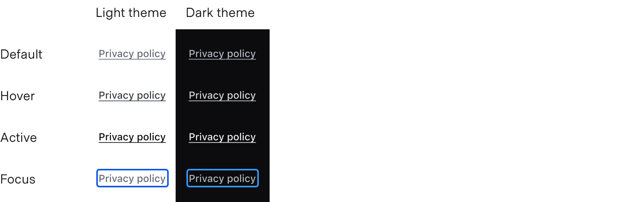Open the Hover dark theme Privacy policy link
Image resolution: width=644 pixels, height=202 pixels.
pyautogui.click(x=222, y=95)
